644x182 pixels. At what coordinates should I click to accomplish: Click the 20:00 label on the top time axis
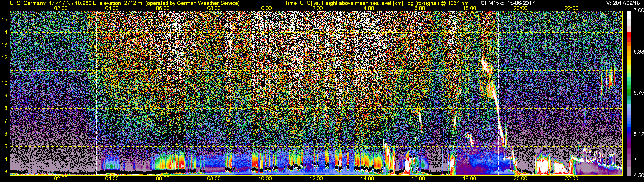coord(521,8)
